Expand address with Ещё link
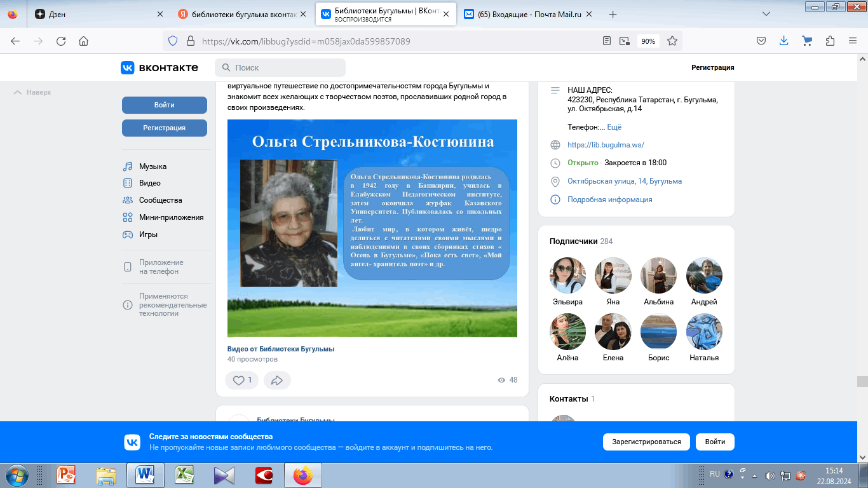Image resolution: width=868 pixels, height=488 pixels. [614, 127]
